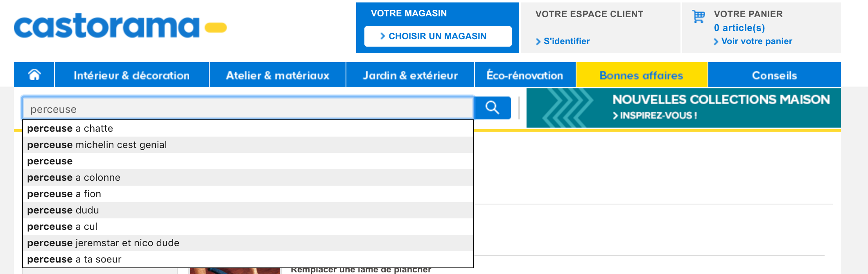Open the Jardin & extérieur menu
The height and width of the screenshot is (274, 868).
(x=410, y=75)
